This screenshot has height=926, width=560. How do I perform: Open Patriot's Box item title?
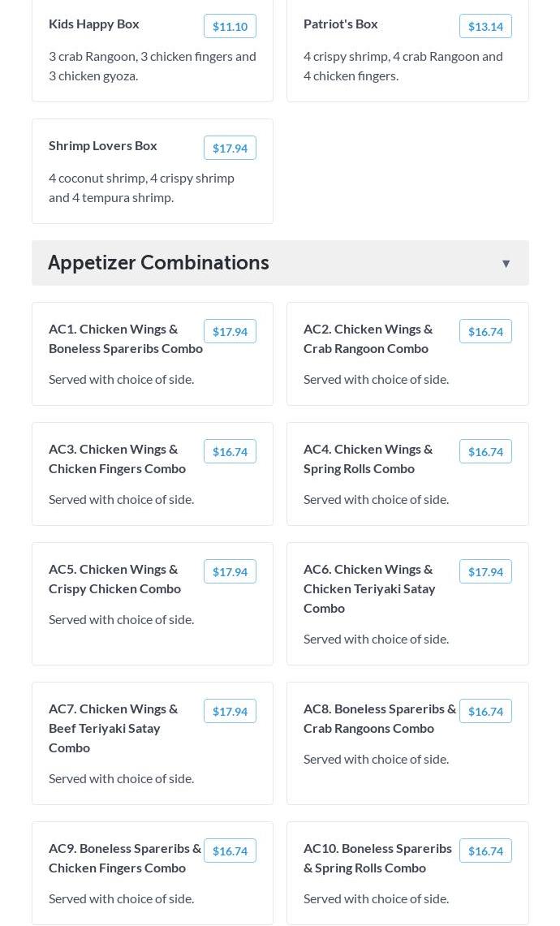pos(341,24)
